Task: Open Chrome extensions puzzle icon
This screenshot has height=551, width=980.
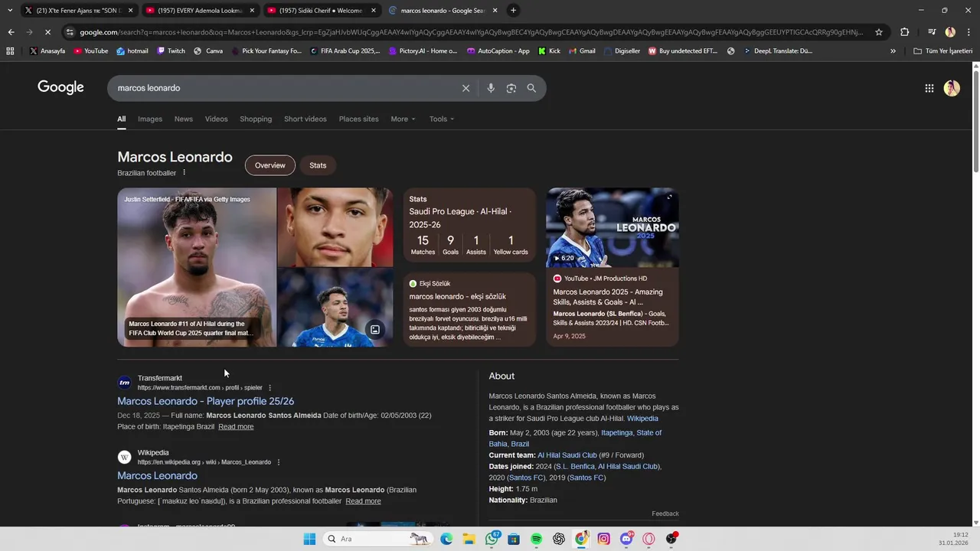Action: tap(905, 32)
